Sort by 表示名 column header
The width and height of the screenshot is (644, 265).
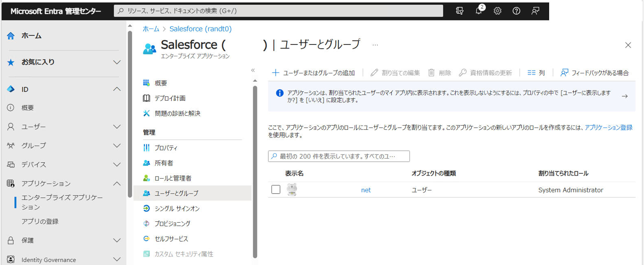click(294, 173)
